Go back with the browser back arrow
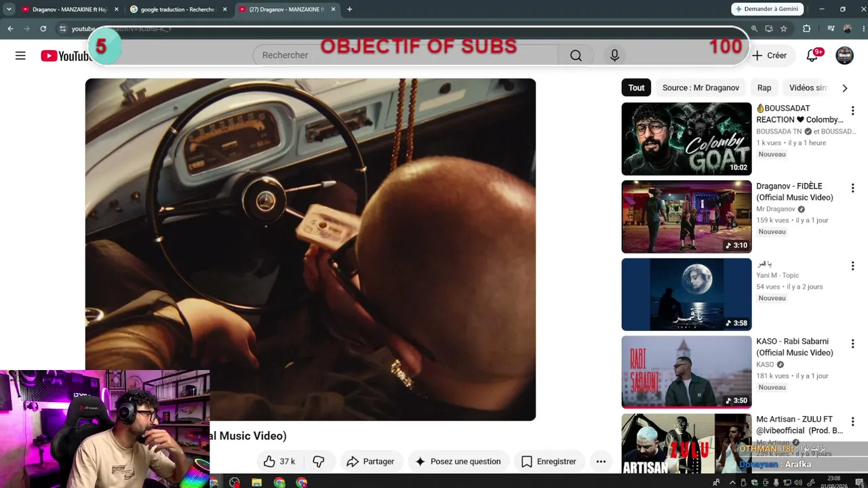This screenshot has height=488, width=868. pos(10,28)
